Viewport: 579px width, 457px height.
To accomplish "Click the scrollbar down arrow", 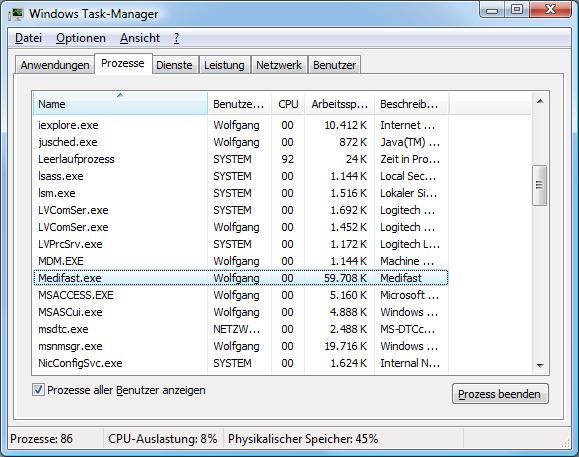I will click(540, 365).
